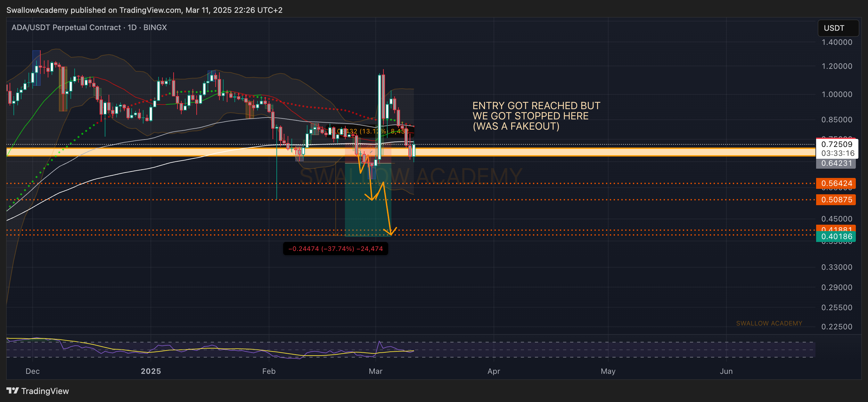Click the May time axis label
Image resolution: width=868 pixels, height=402 pixels.
pyautogui.click(x=608, y=371)
